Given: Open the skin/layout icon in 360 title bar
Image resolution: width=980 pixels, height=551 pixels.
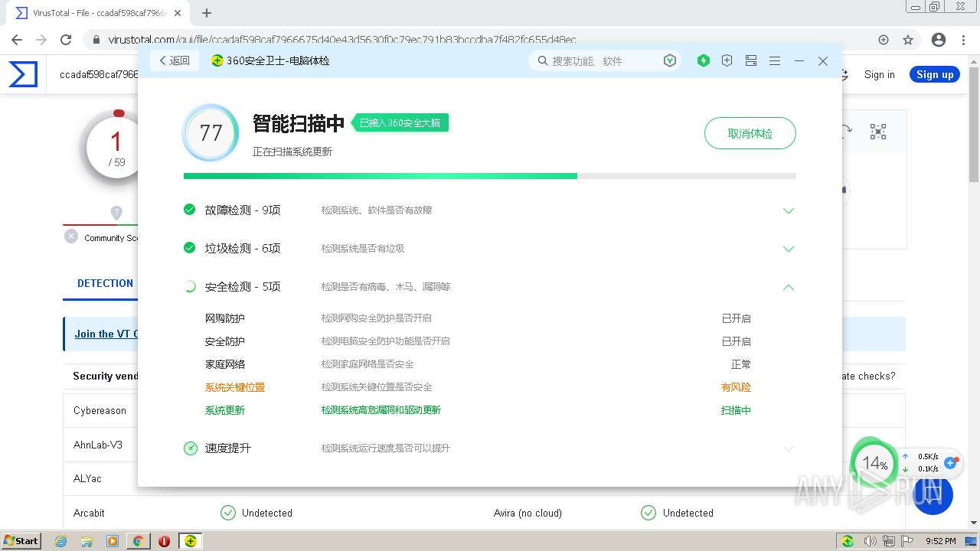Looking at the screenshot, I should coord(751,60).
